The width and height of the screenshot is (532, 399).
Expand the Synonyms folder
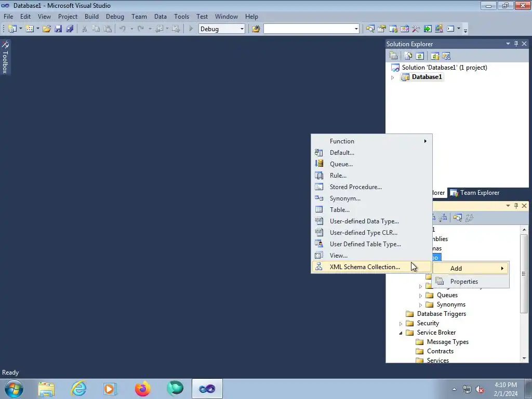coord(420,305)
